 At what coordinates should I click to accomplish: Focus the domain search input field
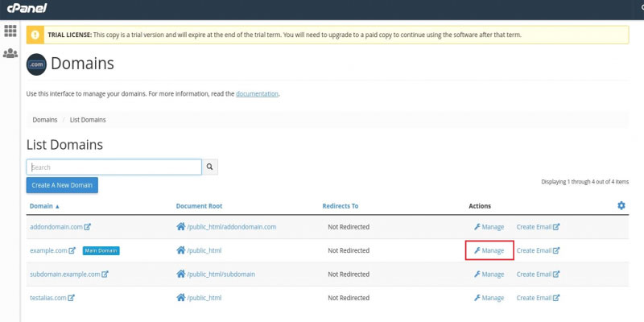(114, 167)
